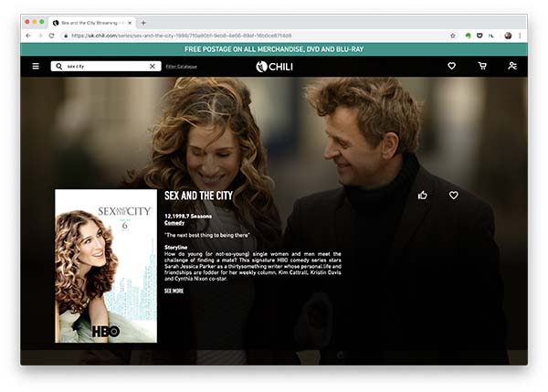The width and height of the screenshot is (548, 392).
Task: Click the Sex and the City poster thumbnail
Action: (106, 266)
